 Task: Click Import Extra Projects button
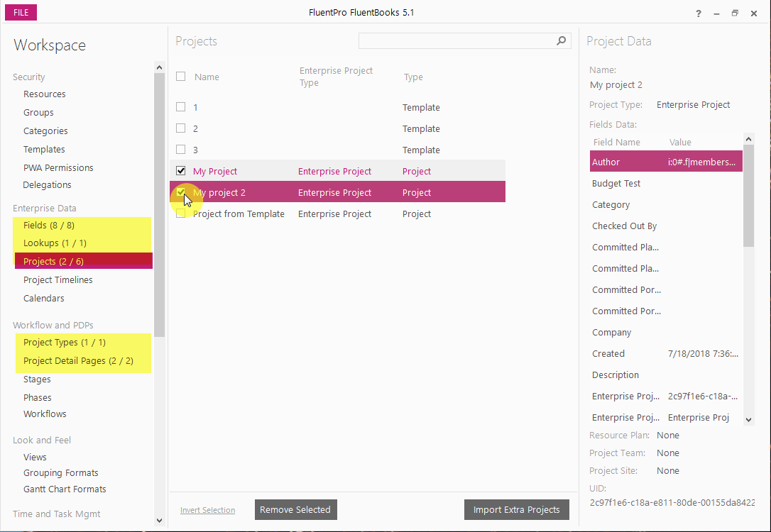point(516,509)
